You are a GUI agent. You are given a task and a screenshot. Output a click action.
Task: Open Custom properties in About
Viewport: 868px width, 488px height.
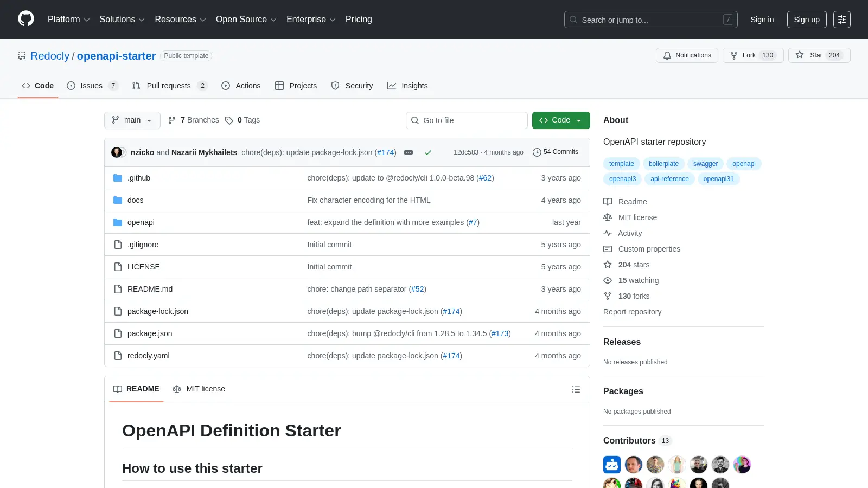[642, 249]
